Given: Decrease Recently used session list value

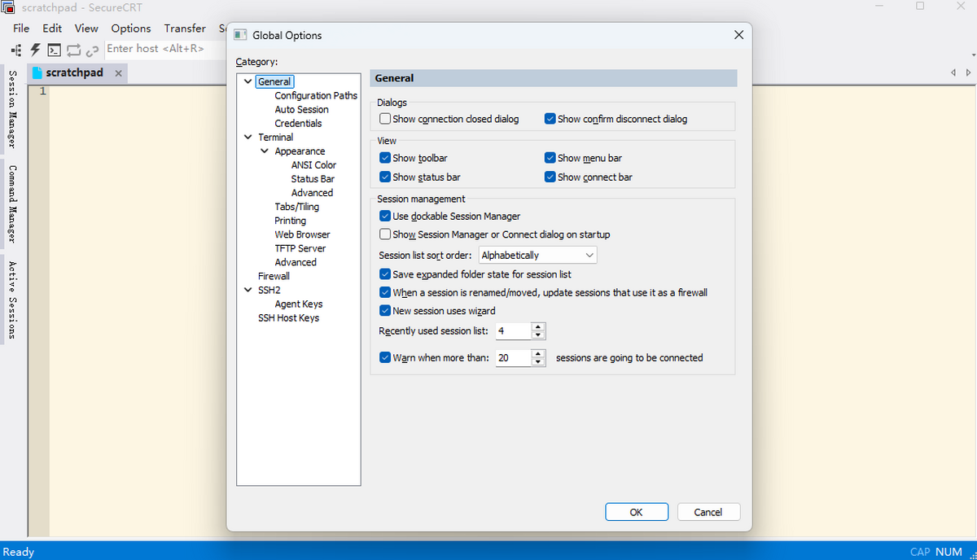Looking at the screenshot, I should (537, 335).
